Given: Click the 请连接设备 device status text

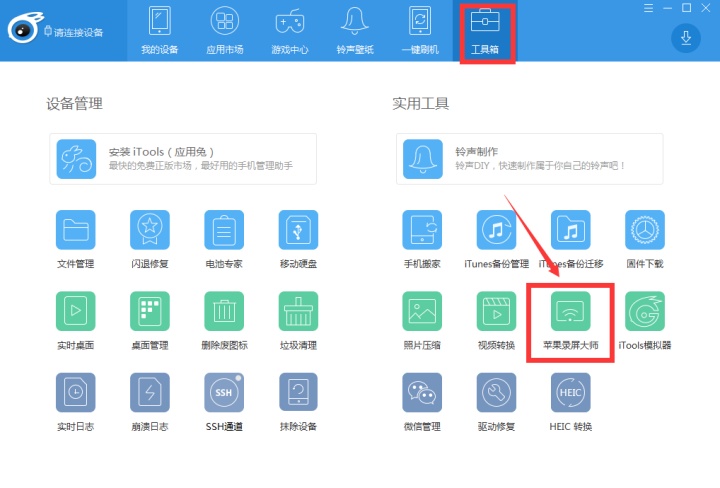Looking at the screenshot, I should tap(79, 33).
